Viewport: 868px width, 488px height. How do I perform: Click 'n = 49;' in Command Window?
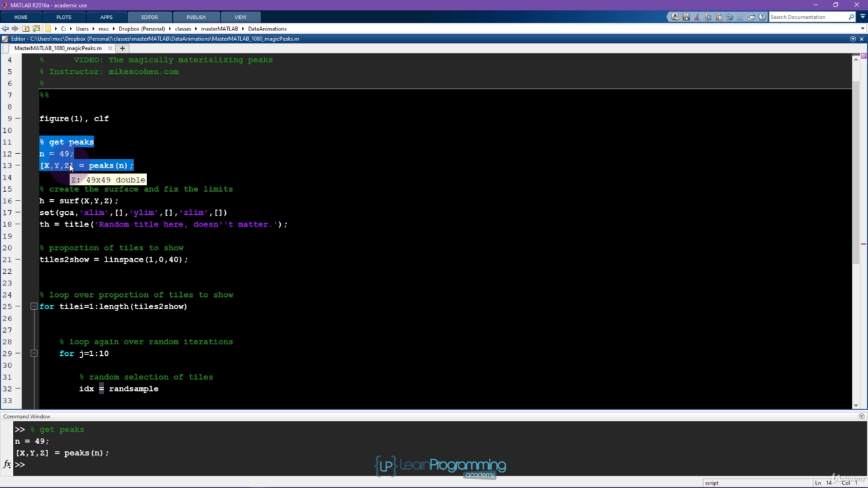pos(32,441)
